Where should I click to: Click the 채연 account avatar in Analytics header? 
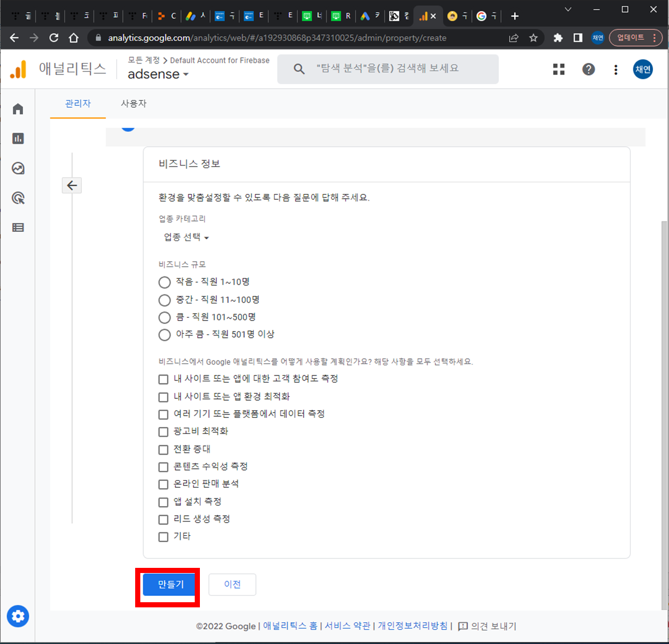click(643, 69)
